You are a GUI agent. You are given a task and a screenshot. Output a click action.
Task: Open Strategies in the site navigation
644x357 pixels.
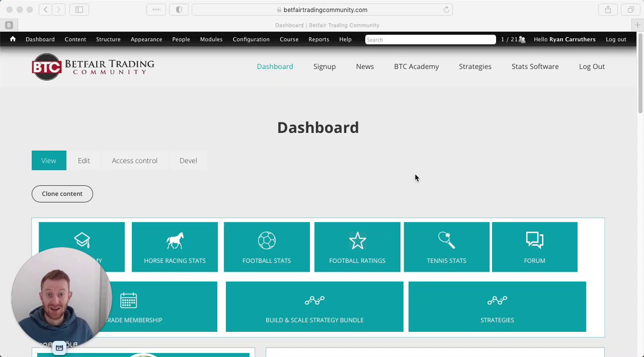475,66
